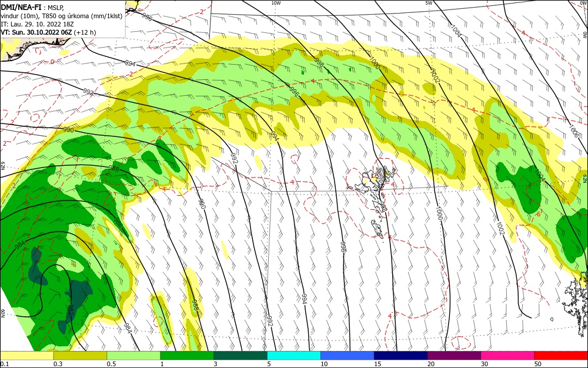The image size is (588, 368).
Task: Click the olive 0.3–0.5 legend swatch
Action: point(80,356)
